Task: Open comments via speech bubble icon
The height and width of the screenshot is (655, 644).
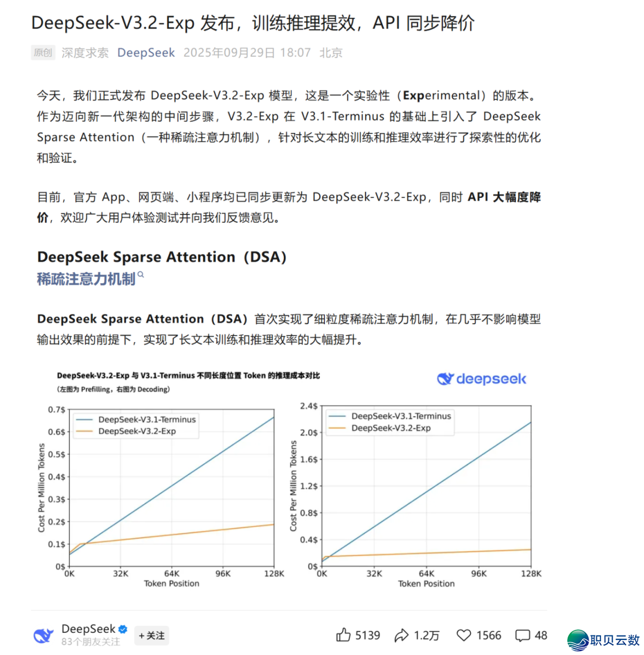Action: click(x=523, y=635)
